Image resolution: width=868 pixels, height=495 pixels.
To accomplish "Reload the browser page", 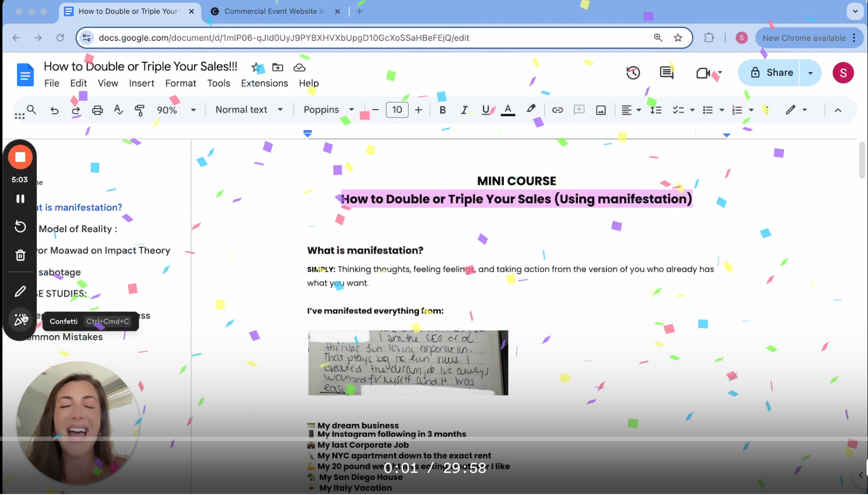I will (60, 38).
